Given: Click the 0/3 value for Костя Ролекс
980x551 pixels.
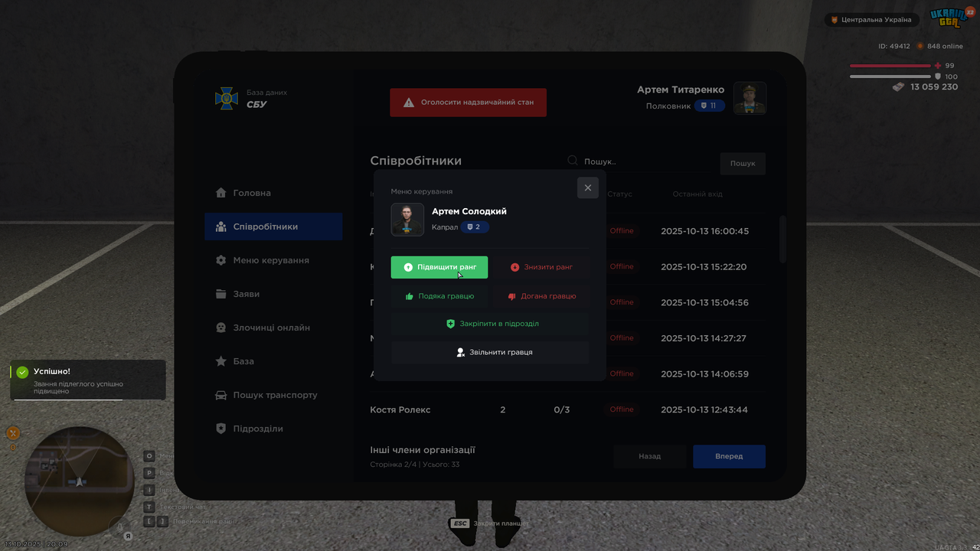Looking at the screenshot, I should [x=562, y=409].
